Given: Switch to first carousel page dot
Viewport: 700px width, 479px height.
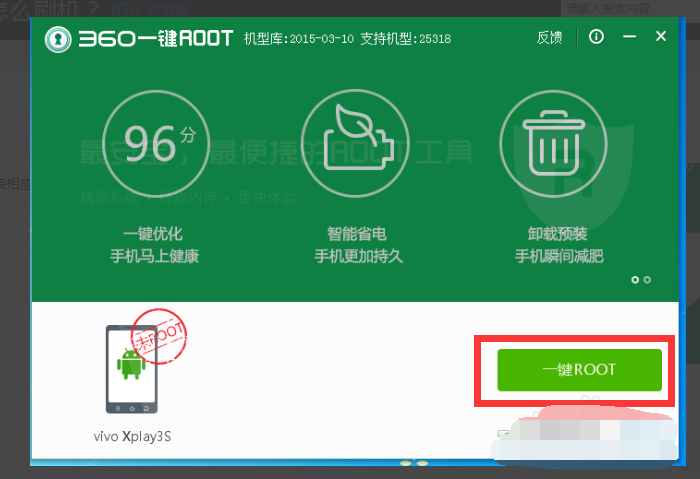Looking at the screenshot, I should 635,280.
